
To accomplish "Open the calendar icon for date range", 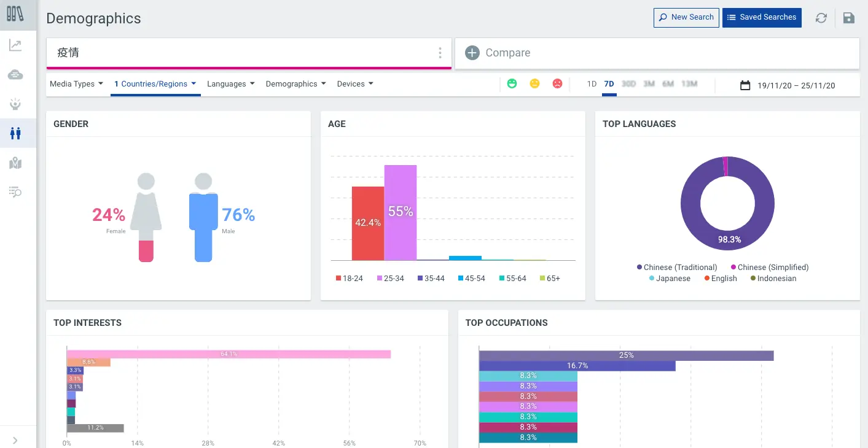I will pos(745,85).
